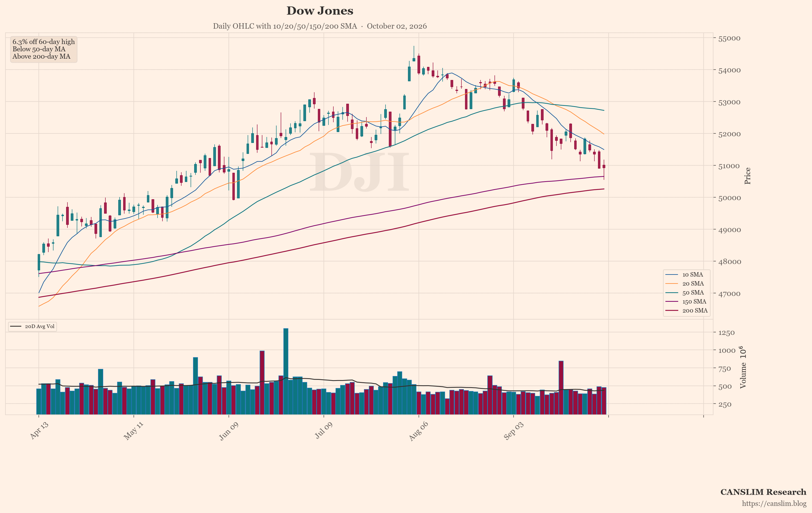Click the Price axis title
Image resolution: width=812 pixels, height=513 pixels.
748,176
